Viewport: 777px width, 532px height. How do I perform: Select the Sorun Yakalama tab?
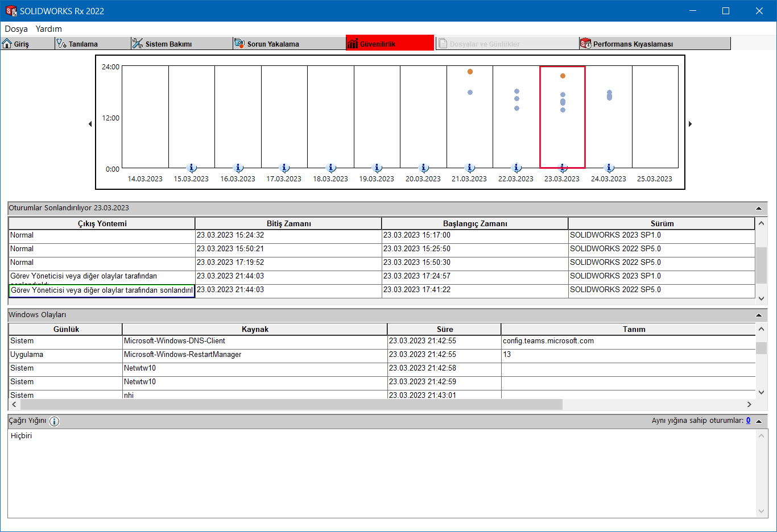290,44
